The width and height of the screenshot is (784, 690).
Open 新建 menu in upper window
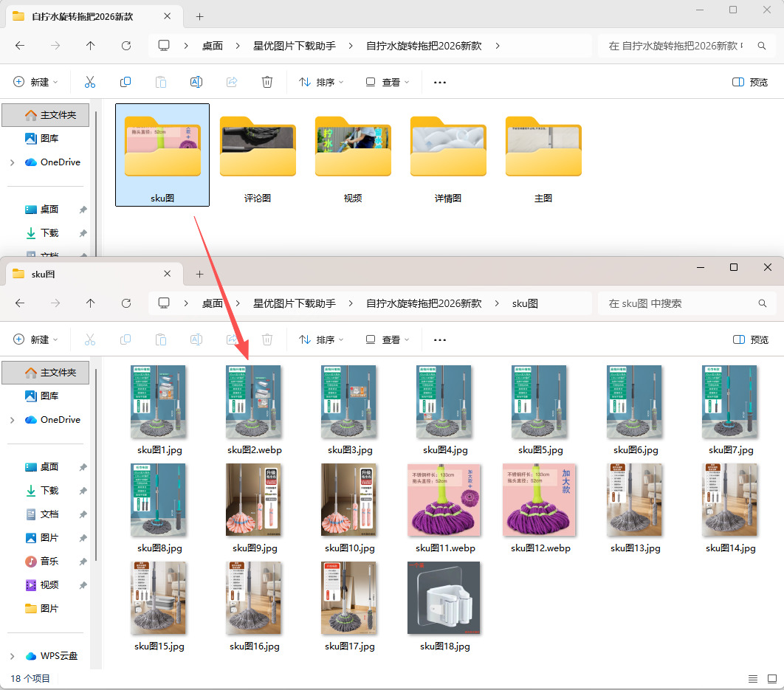35,82
